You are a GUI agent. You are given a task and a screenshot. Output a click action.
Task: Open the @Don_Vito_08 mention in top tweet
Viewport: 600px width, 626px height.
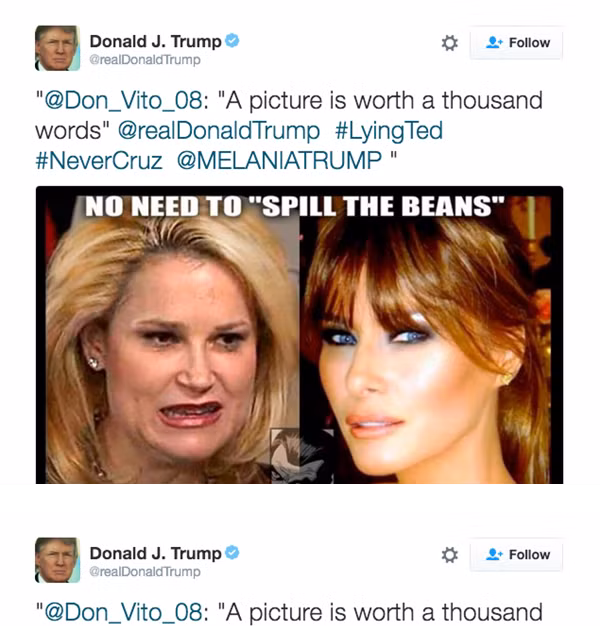[123, 101]
